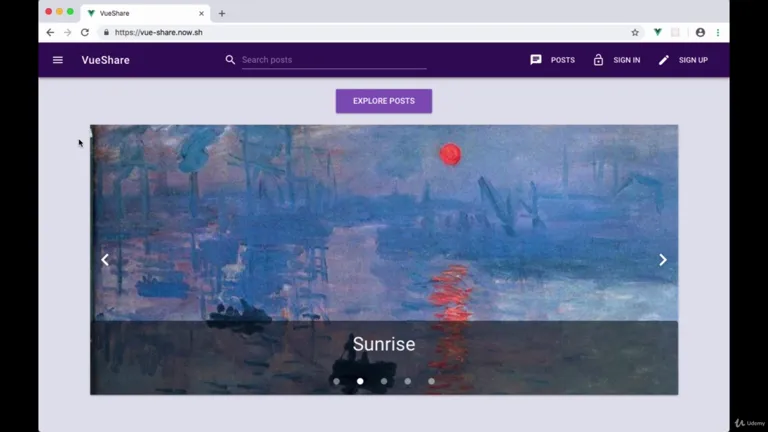Screen dimensions: 768x432
Task: Show previous carousel slide
Action: [x=105, y=260]
